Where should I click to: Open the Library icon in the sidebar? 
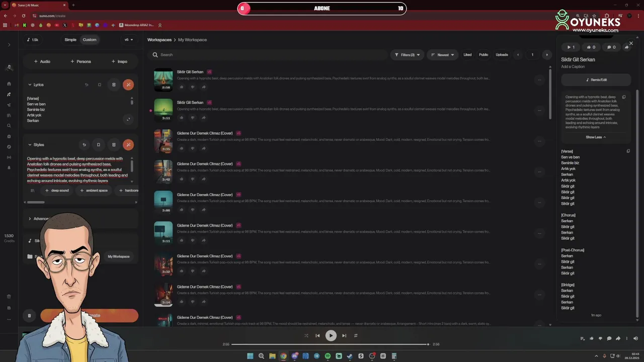coord(9,115)
